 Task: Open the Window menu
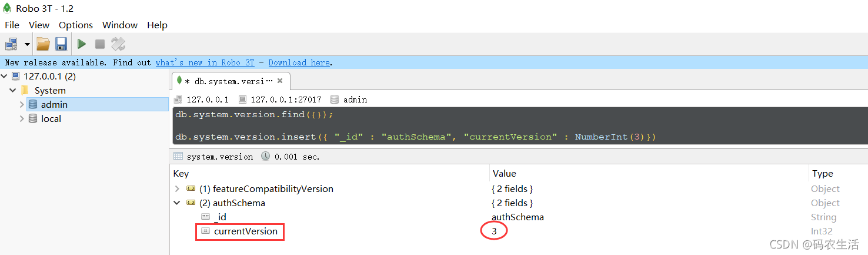click(120, 25)
